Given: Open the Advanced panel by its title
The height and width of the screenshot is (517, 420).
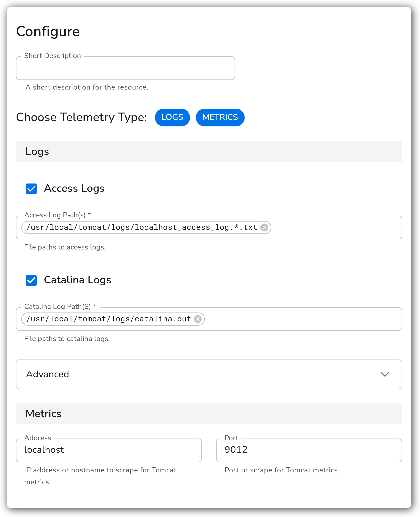Looking at the screenshot, I should [48, 374].
